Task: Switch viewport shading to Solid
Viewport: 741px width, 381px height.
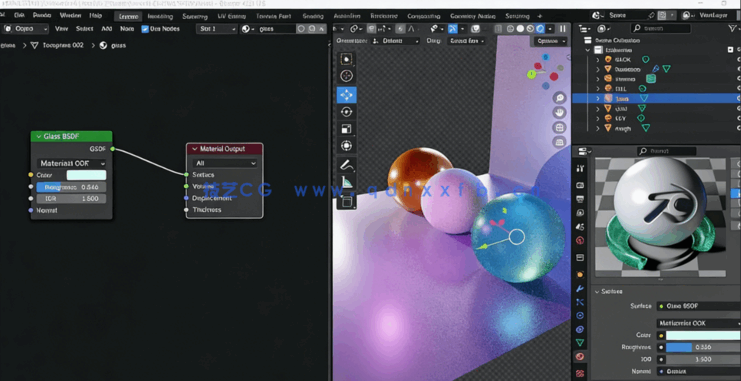Action: (520, 29)
